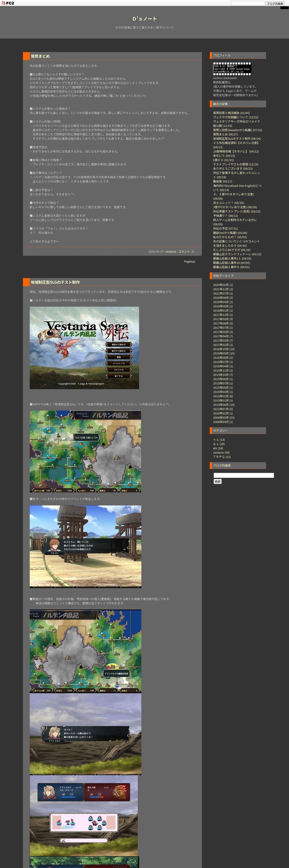
Task: Open archive 2016年10月 (10)
Action: tap(224, 349)
